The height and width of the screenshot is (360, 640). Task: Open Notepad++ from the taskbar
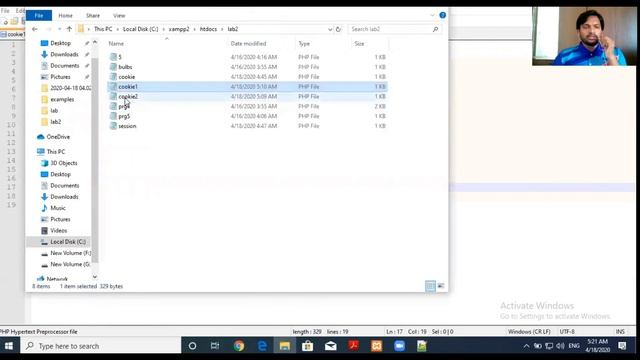(422, 346)
